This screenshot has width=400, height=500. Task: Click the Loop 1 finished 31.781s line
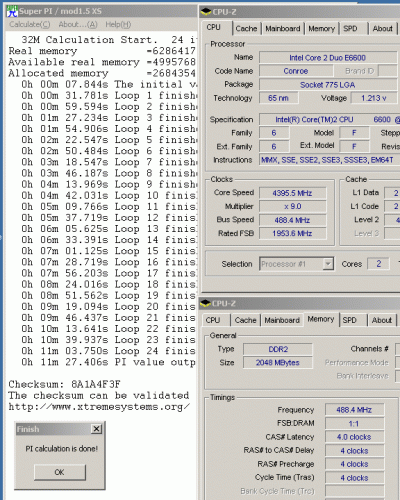pyautogui.click(x=109, y=96)
